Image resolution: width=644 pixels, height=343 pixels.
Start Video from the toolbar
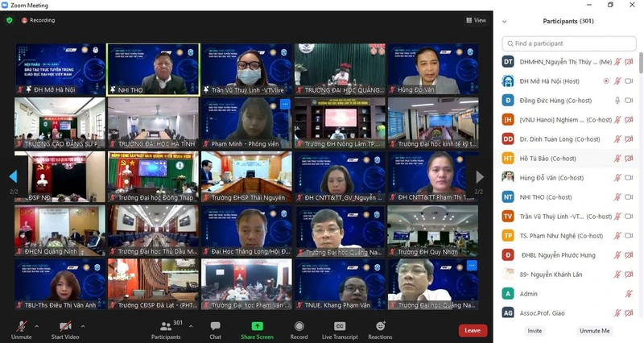tap(65, 330)
